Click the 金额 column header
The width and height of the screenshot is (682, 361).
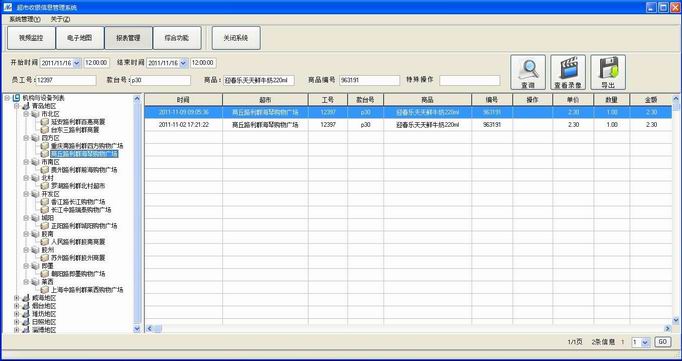(x=651, y=100)
